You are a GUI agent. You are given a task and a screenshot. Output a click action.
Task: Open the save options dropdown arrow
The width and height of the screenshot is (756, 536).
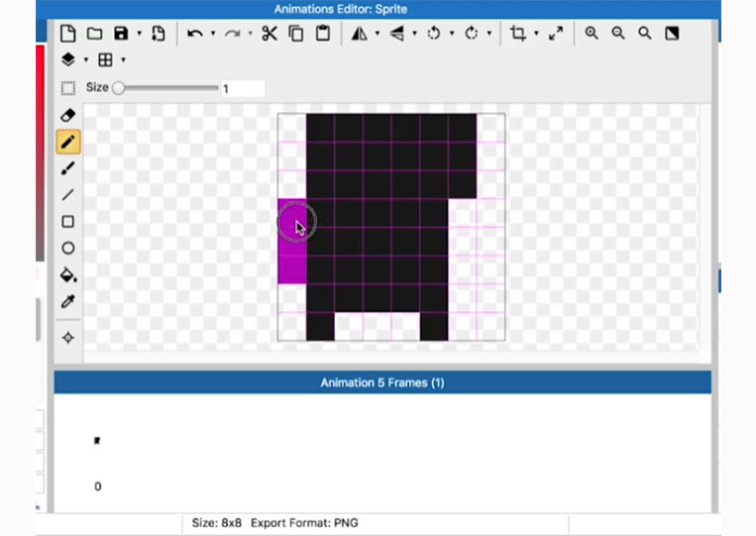click(x=139, y=34)
